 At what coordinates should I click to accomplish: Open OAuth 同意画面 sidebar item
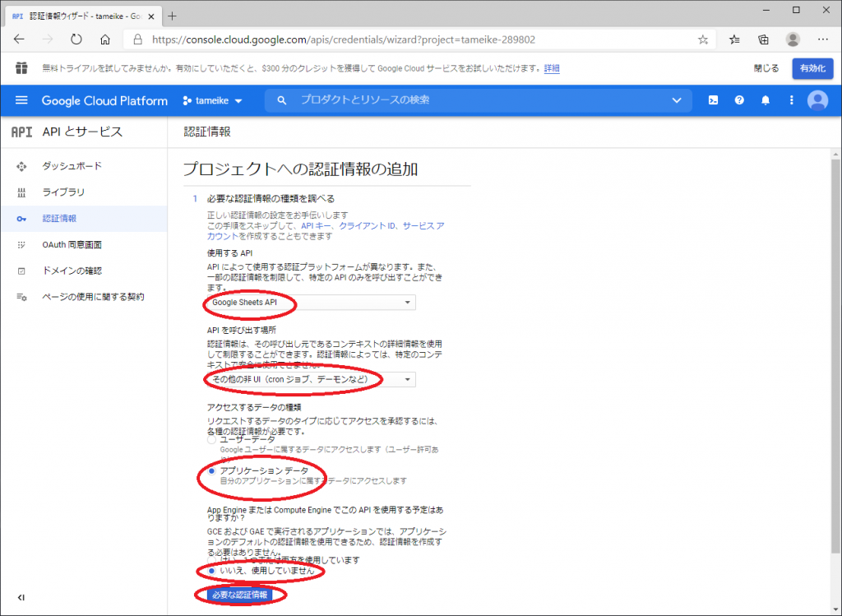point(72,244)
